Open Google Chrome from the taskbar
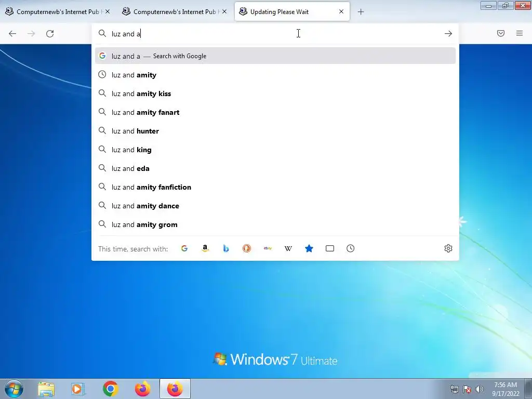Screen dimensions: 532x399 [110, 389]
